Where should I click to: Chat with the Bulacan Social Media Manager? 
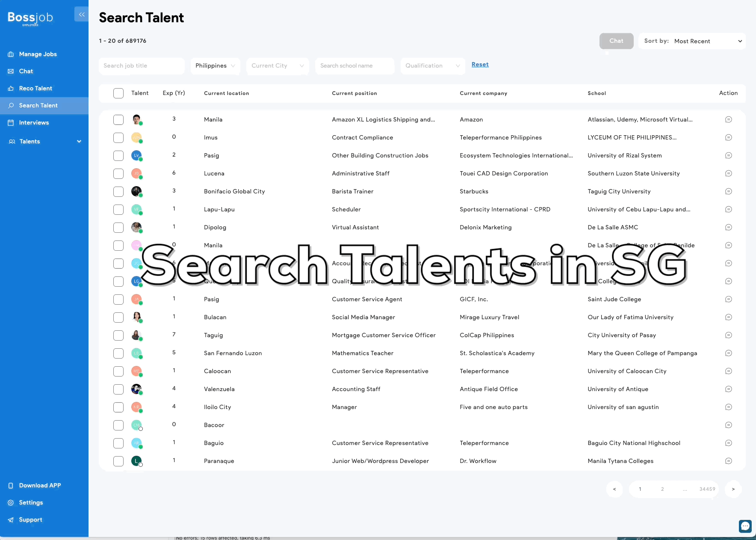point(729,317)
